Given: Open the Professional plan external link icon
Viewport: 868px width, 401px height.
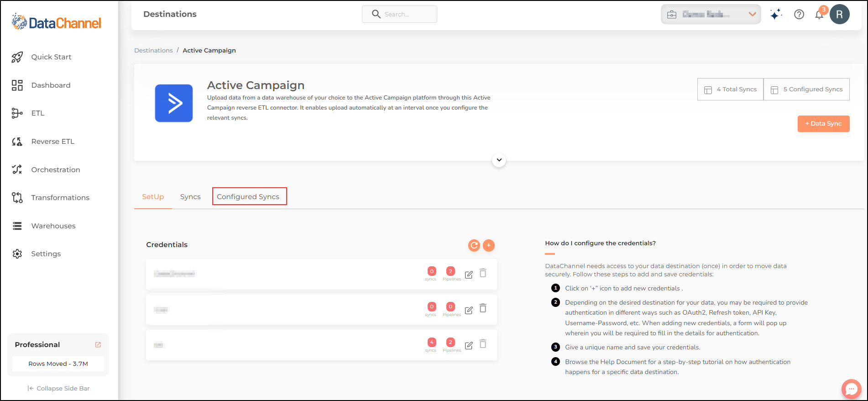Looking at the screenshot, I should pos(98,345).
